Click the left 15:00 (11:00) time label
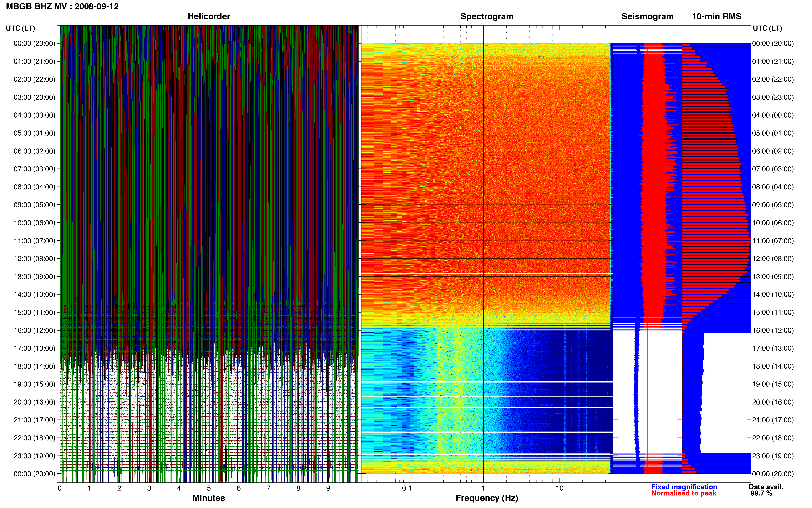Screen dimensions: 812x508 point(34,312)
